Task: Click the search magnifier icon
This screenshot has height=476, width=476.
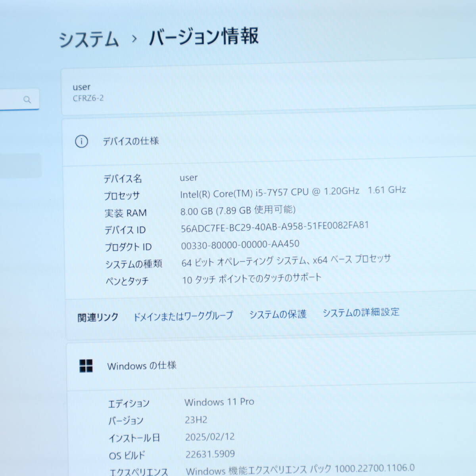Action: click(x=27, y=100)
